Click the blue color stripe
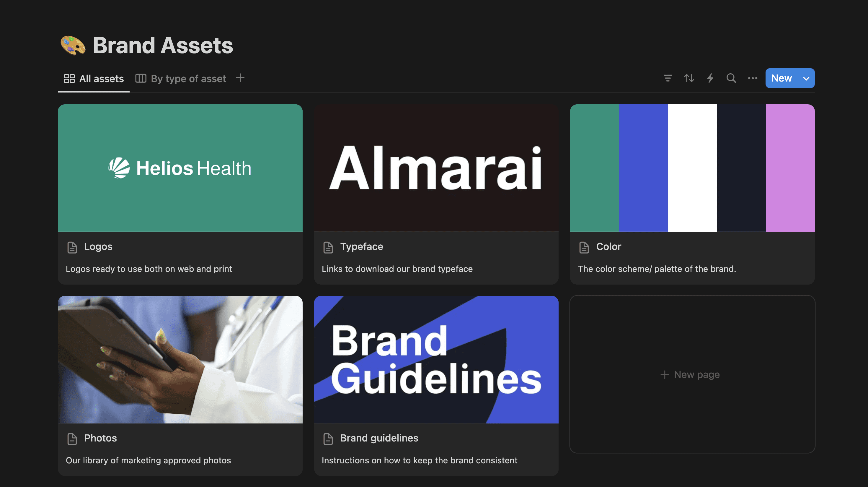 (x=643, y=168)
